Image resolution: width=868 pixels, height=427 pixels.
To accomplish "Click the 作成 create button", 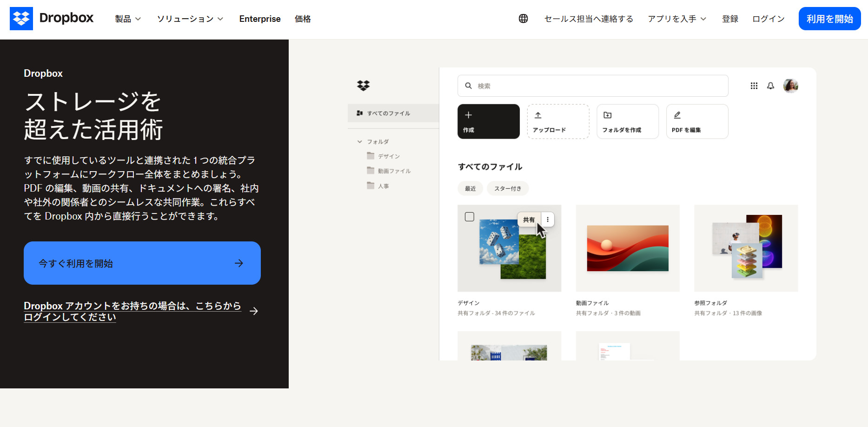I will 489,121.
